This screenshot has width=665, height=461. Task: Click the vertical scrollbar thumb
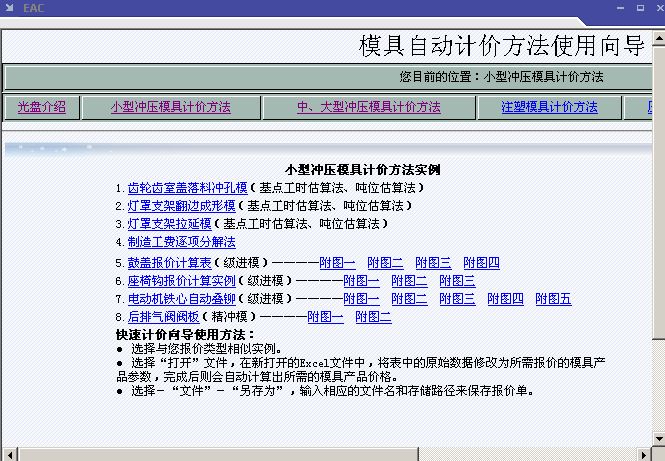point(659,192)
